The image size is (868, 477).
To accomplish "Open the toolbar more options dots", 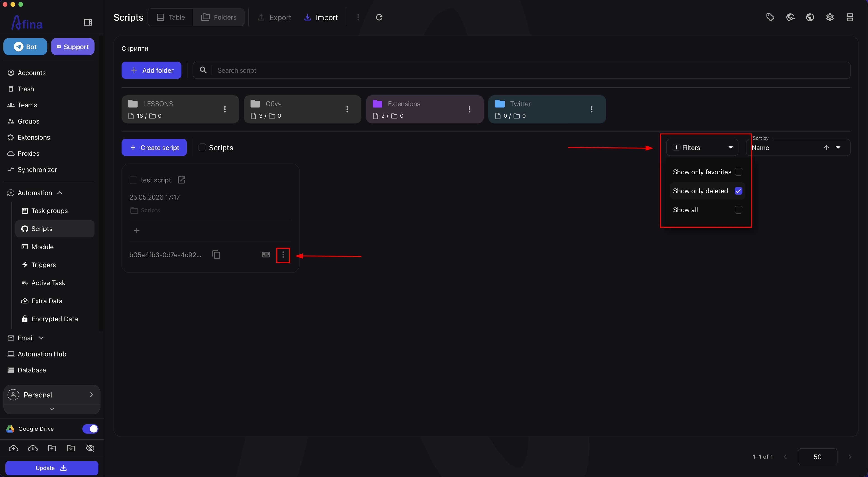I will (358, 17).
